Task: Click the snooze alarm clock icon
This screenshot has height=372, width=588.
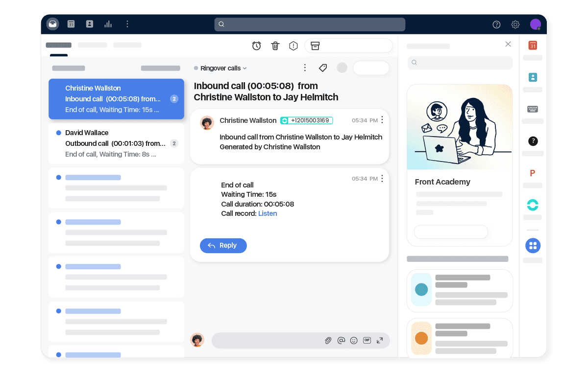Action: (x=256, y=46)
